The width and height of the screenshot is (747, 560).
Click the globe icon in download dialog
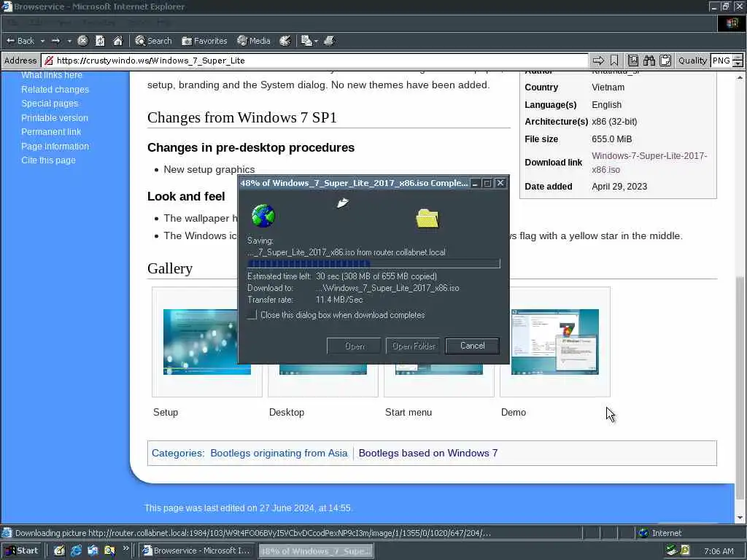263,216
